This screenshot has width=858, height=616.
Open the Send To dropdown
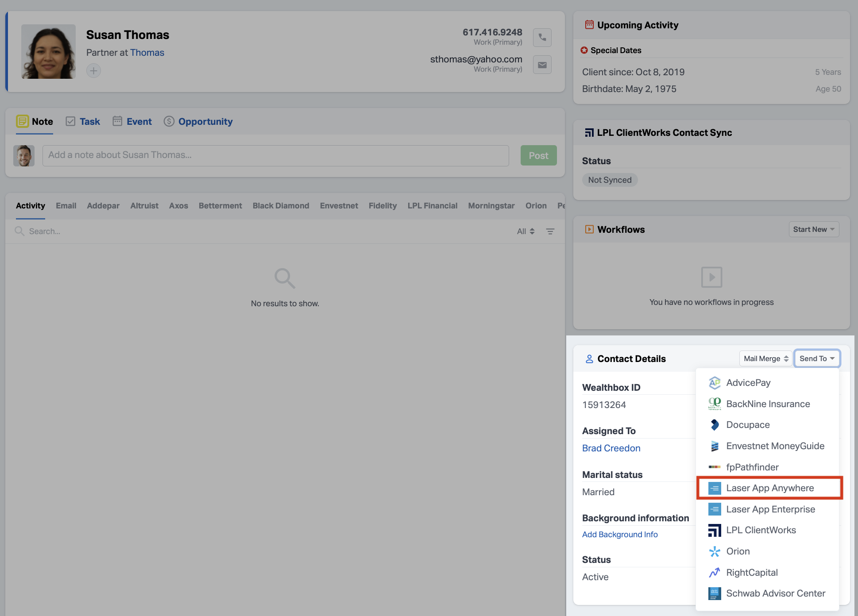click(x=817, y=359)
